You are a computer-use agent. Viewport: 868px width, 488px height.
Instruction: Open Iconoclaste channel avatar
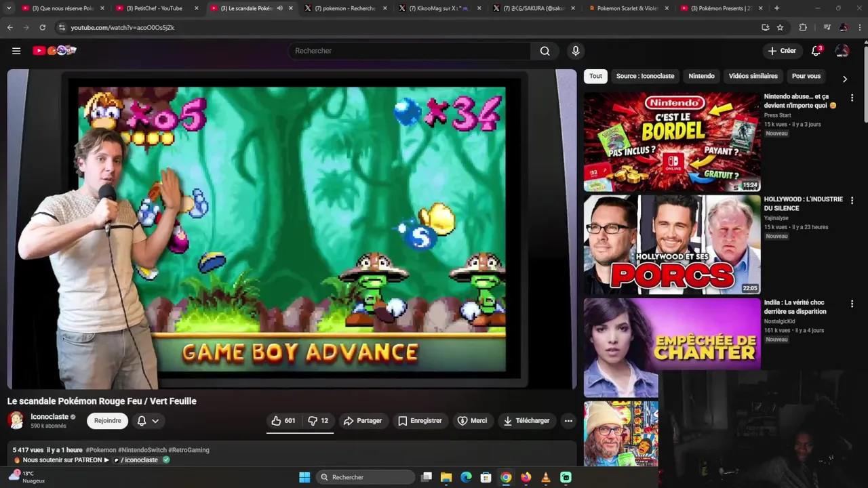tap(16, 420)
